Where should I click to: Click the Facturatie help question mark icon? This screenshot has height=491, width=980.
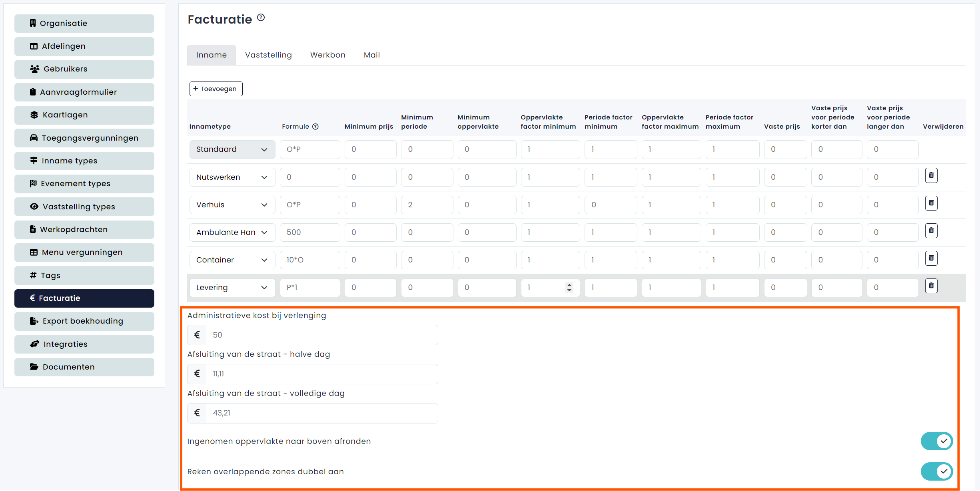click(x=261, y=18)
